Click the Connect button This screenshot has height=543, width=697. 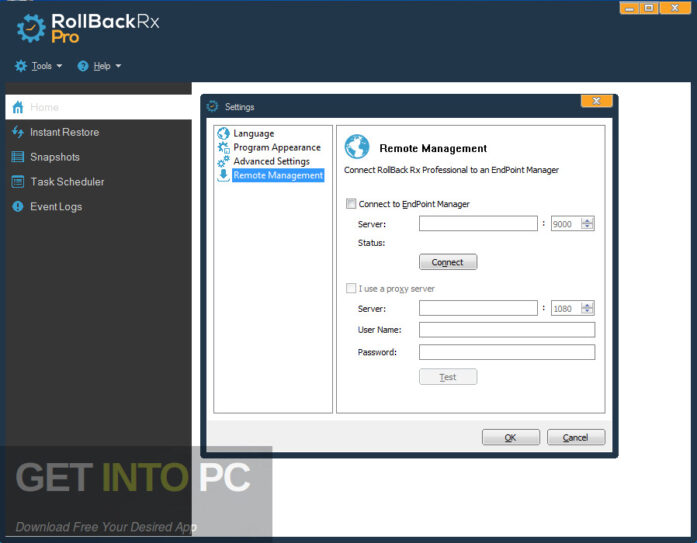(448, 262)
